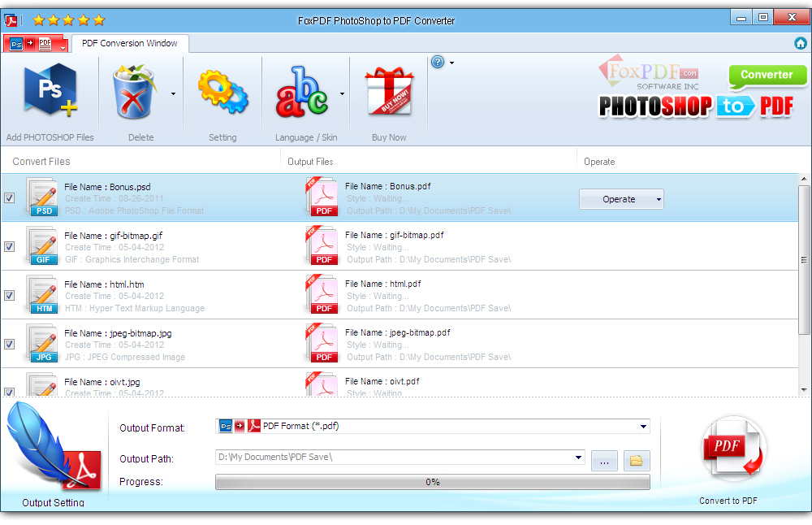Image resolution: width=812 pixels, height=525 pixels.
Task: Uncheck the Bonus.psd checkbox
Action: click(9, 198)
